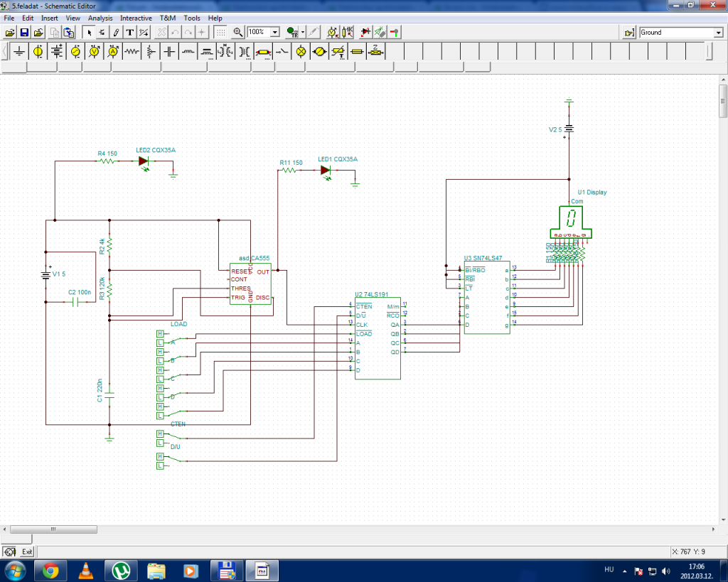The height and width of the screenshot is (582, 728).
Task: Click the Paste toolbar icon
Action: pyautogui.click(x=69, y=33)
